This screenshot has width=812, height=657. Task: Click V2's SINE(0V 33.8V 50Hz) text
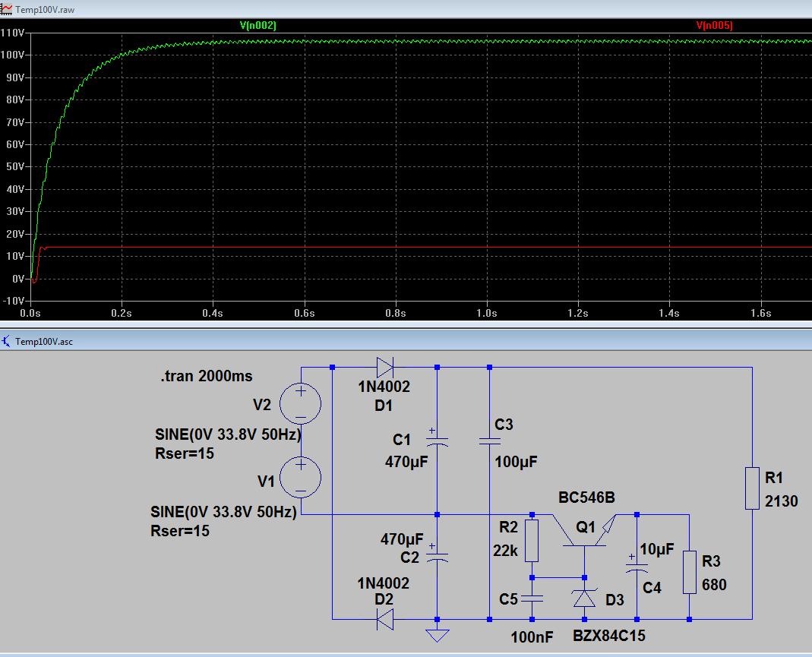pos(229,434)
